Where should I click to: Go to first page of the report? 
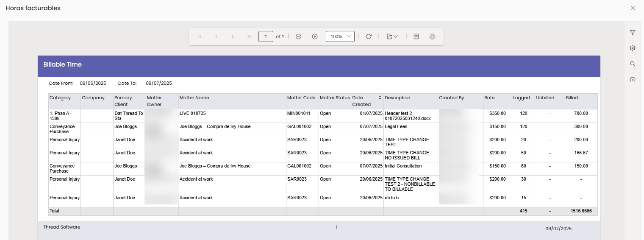tap(200, 36)
